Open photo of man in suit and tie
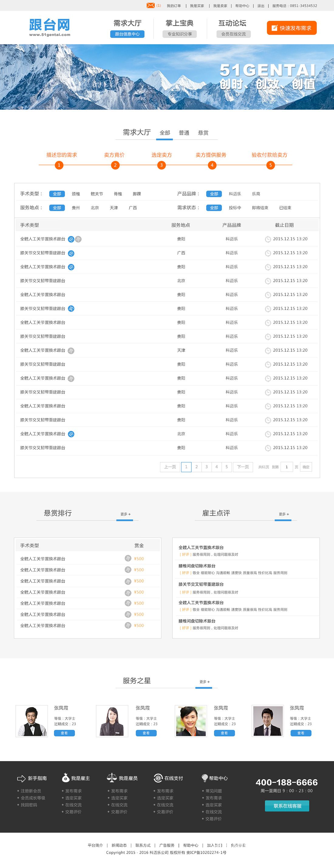 coord(268,721)
